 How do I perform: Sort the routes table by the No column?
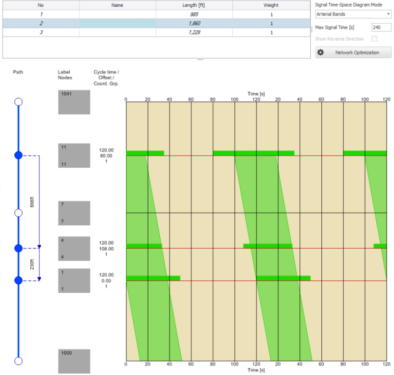coord(41,5)
